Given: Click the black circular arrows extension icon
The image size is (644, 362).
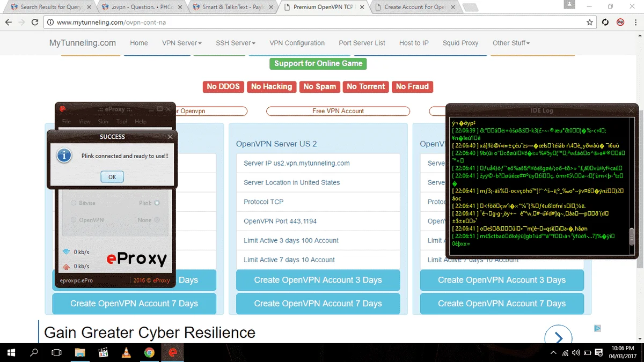Looking at the screenshot, I should coord(605,23).
